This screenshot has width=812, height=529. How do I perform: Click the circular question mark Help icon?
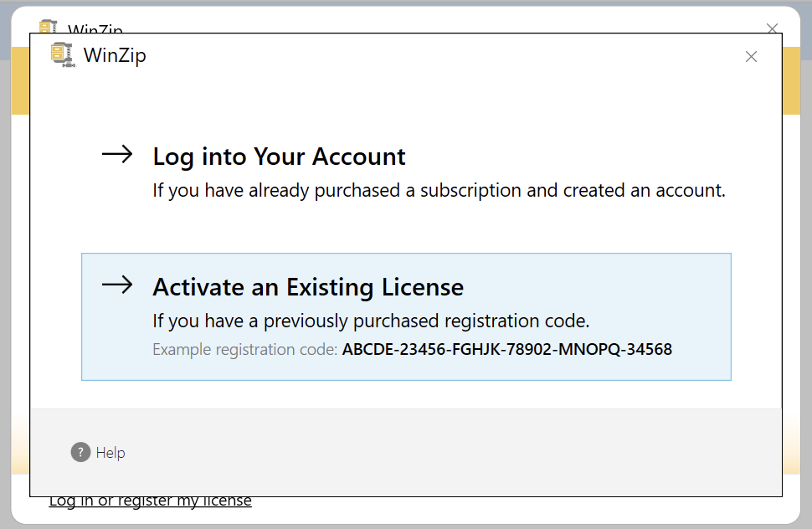click(x=79, y=452)
